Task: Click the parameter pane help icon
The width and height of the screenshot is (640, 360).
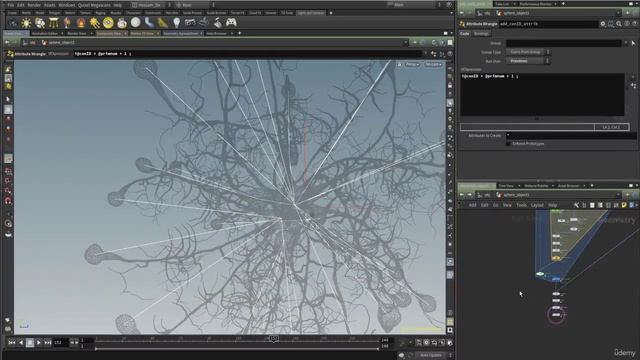Action: click(635, 24)
